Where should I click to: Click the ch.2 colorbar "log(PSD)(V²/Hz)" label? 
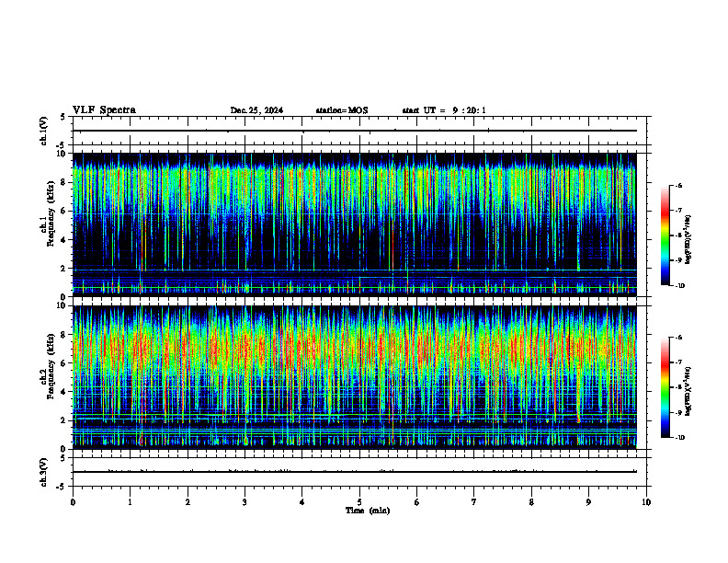point(688,392)
